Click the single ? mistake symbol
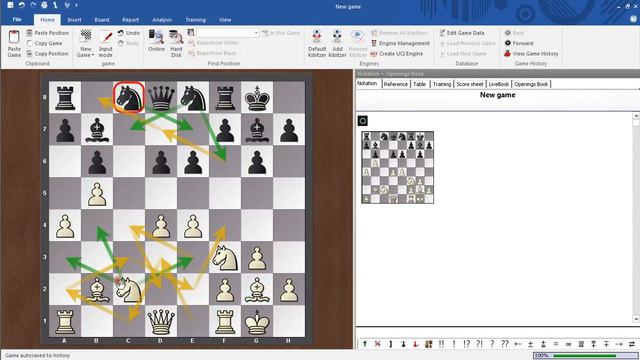 492,344
